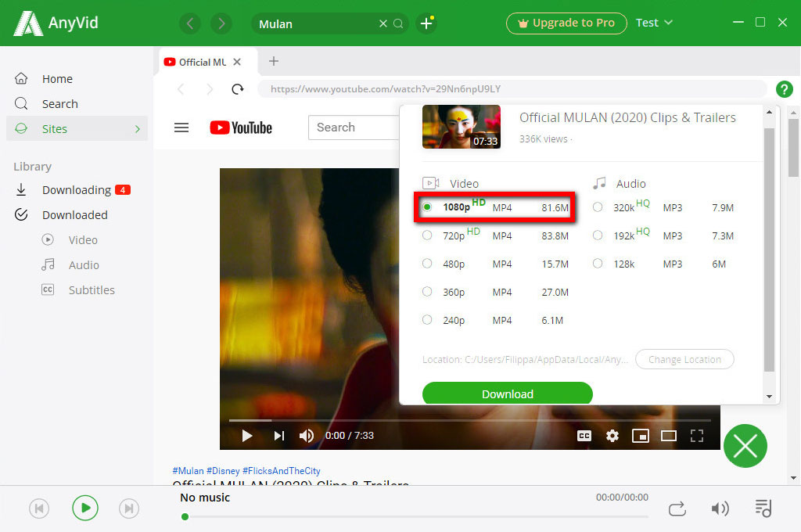Play the YouTube video
This screenshot has width=801, height=532.
246,436
